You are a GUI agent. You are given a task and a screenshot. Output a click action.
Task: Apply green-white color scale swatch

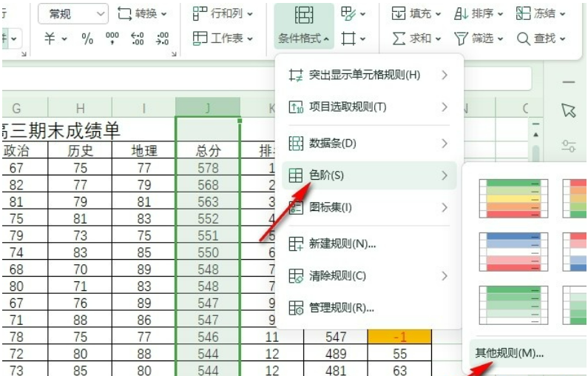click(513, 305)
